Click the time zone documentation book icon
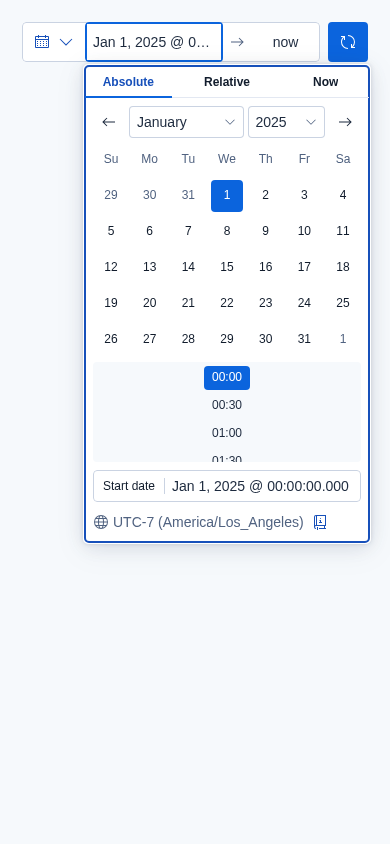Viewport: 390px width, 844px height. [320, 522]
